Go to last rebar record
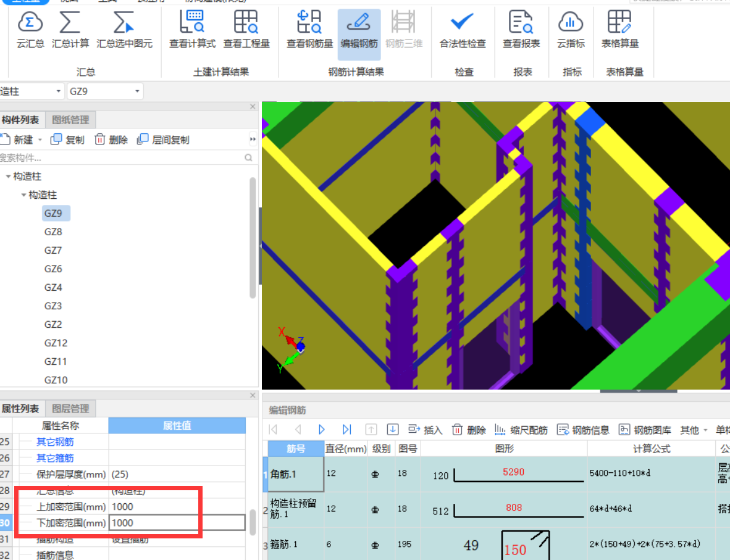 pyautogui.click(x=347, y=429)
